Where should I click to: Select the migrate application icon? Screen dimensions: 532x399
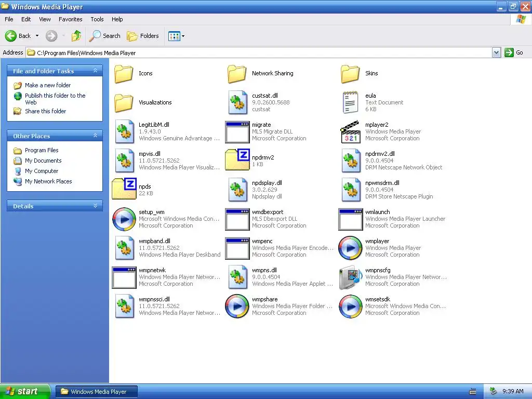[x=237, y=132]
